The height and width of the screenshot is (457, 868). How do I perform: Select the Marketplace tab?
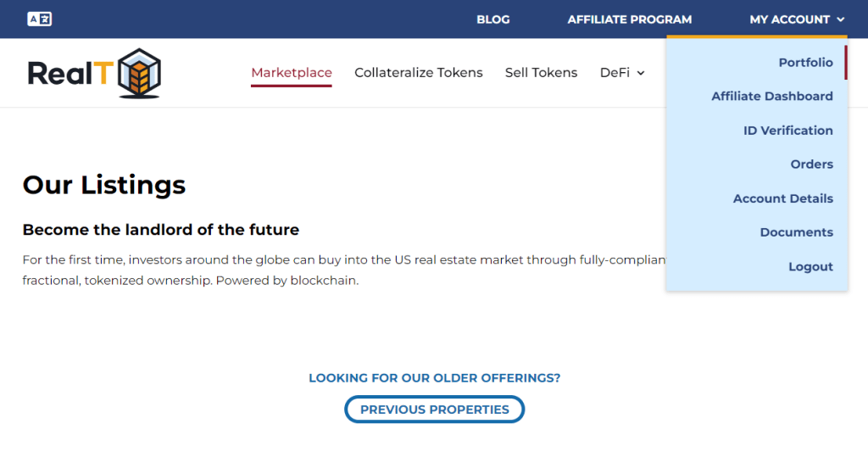(292, 73)
